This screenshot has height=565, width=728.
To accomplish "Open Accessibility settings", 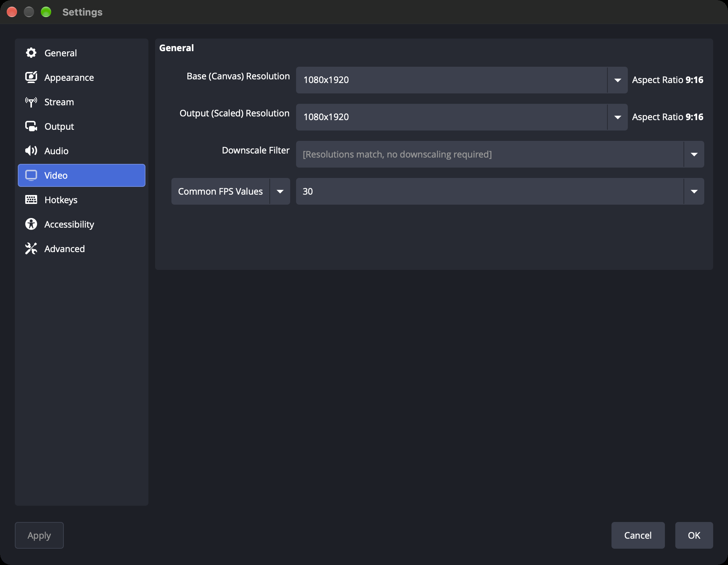I will click(82, 224).
